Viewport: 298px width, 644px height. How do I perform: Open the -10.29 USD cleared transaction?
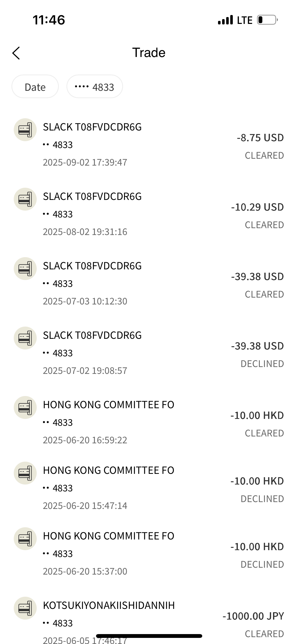[x=257, y=207]
